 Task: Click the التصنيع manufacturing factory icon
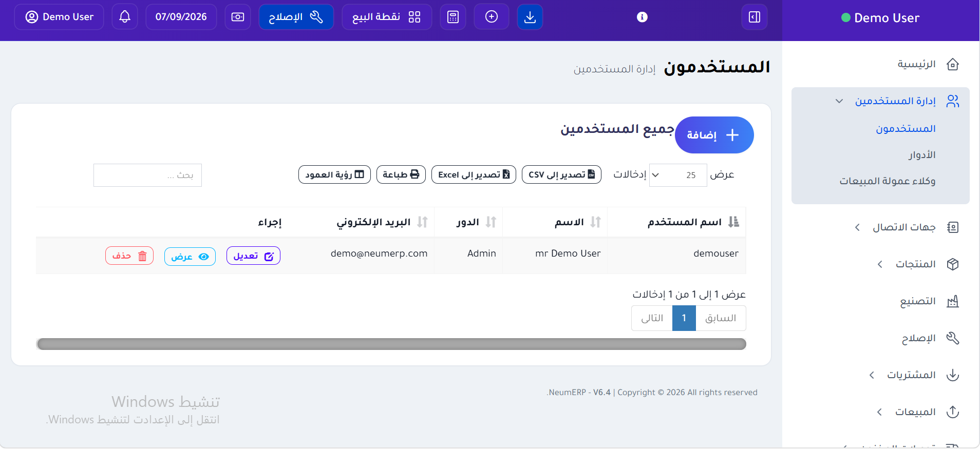(953, 301)
